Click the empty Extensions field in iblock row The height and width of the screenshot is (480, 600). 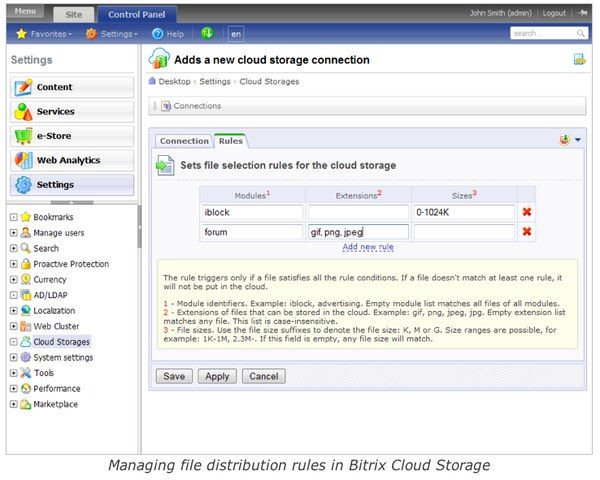(x=358, y=212)
